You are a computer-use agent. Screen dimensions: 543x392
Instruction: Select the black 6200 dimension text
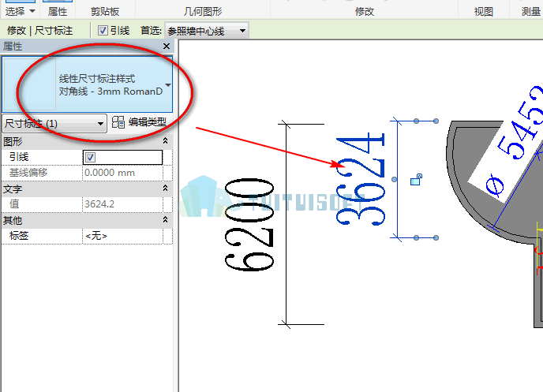tap(249, 225)
